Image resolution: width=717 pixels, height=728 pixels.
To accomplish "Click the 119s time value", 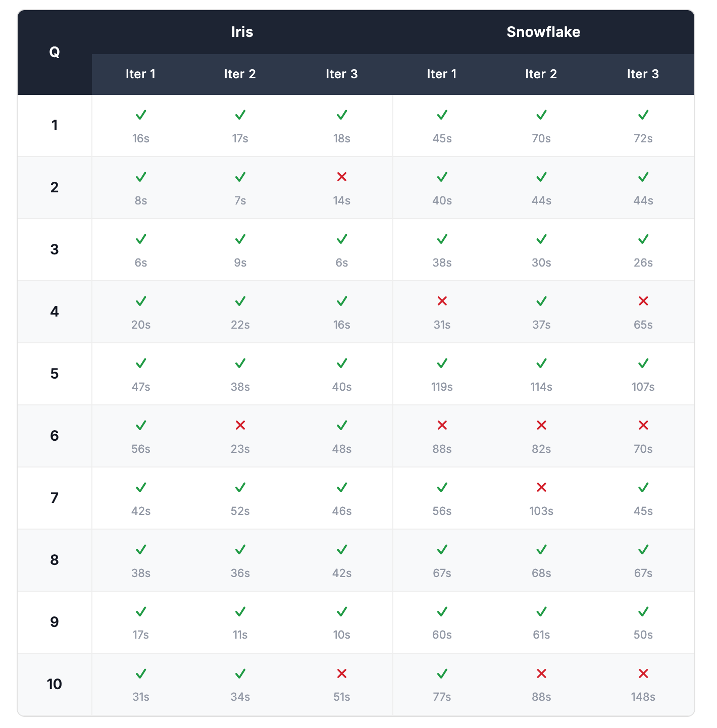I will [x=442, y=387].
